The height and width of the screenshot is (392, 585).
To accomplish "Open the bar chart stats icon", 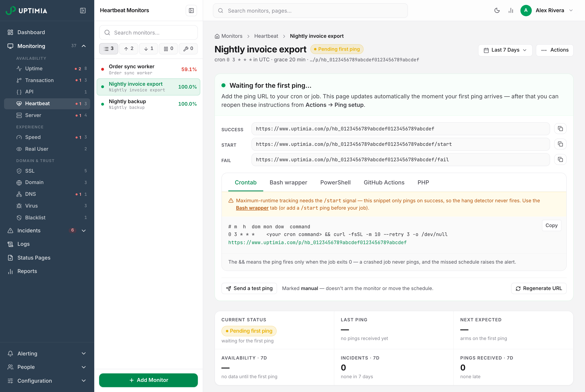I will 511,11.
